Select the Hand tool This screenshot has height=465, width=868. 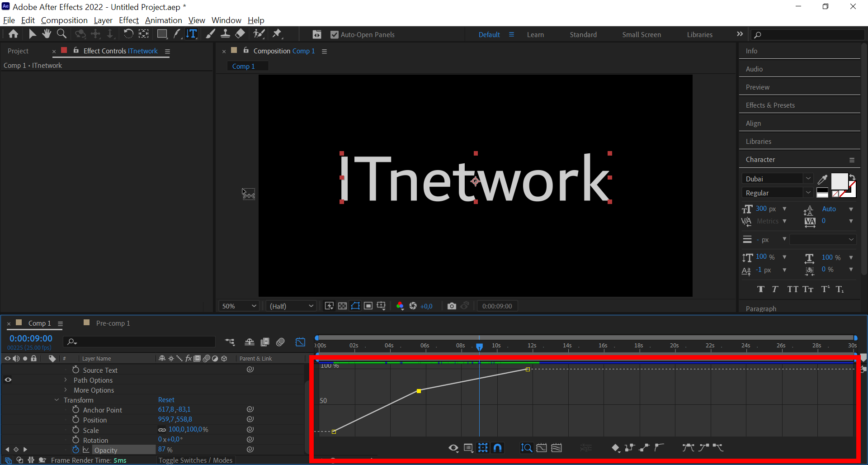tap(47, 33)
